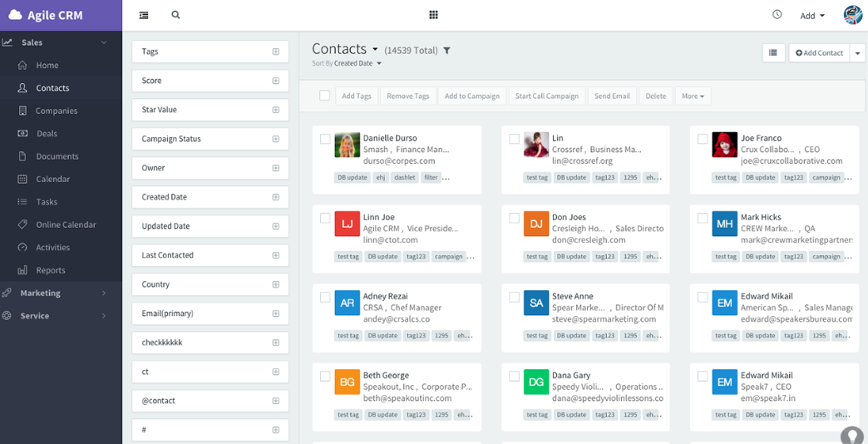Open the apps grid icon
This screenshot has height=444, width=868.
pyautogui.click(x=434, y=15)
